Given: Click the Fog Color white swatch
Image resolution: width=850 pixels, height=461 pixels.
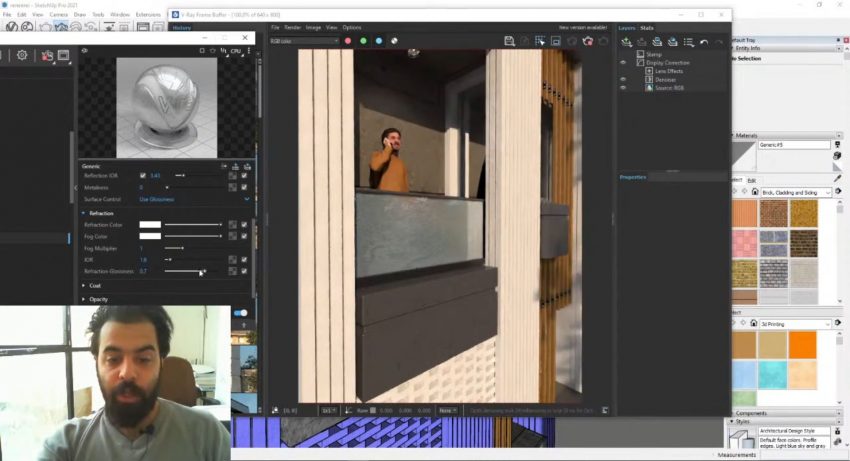Looking at the screenshot, I should 150,236.
